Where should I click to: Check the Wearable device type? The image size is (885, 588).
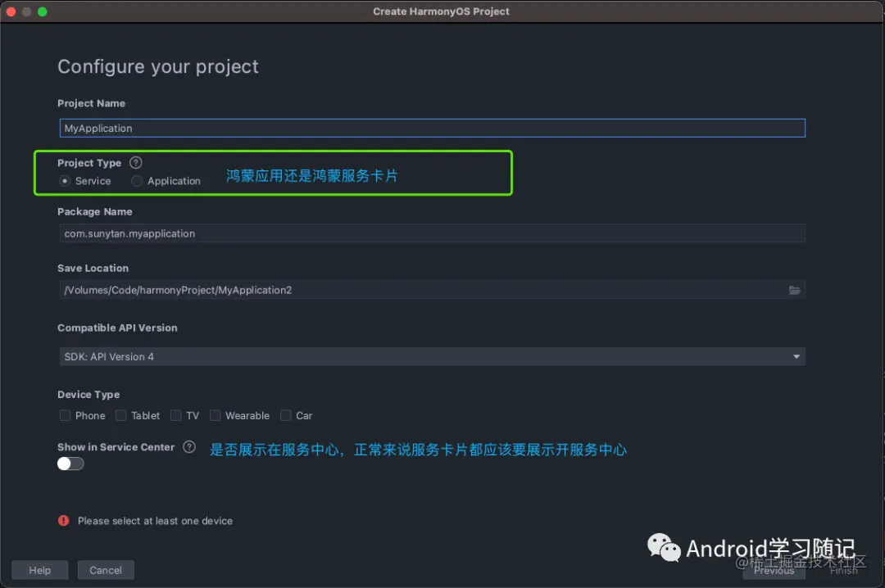point(215,415)
